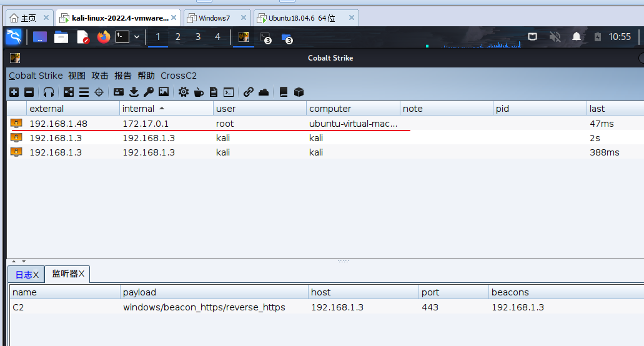Switch to workspace 3

[x=198, y=37]
